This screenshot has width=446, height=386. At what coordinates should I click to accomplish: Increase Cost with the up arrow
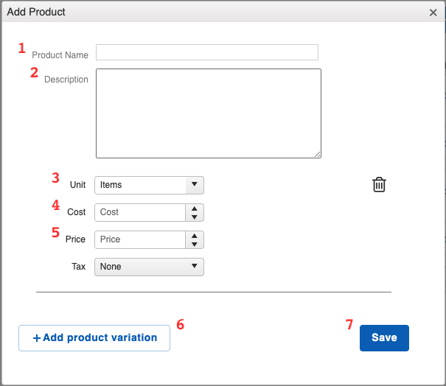pos(195,209)
